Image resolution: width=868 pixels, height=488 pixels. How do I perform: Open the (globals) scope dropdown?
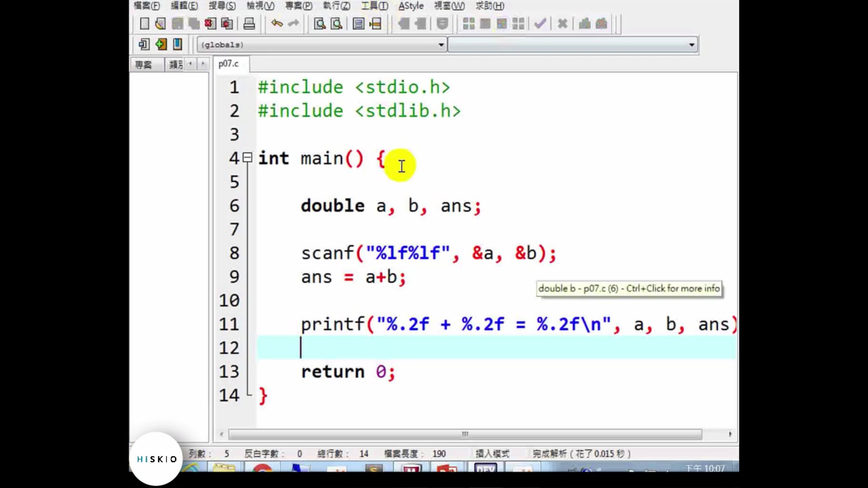pyautogui.click(x=441, y=45)
